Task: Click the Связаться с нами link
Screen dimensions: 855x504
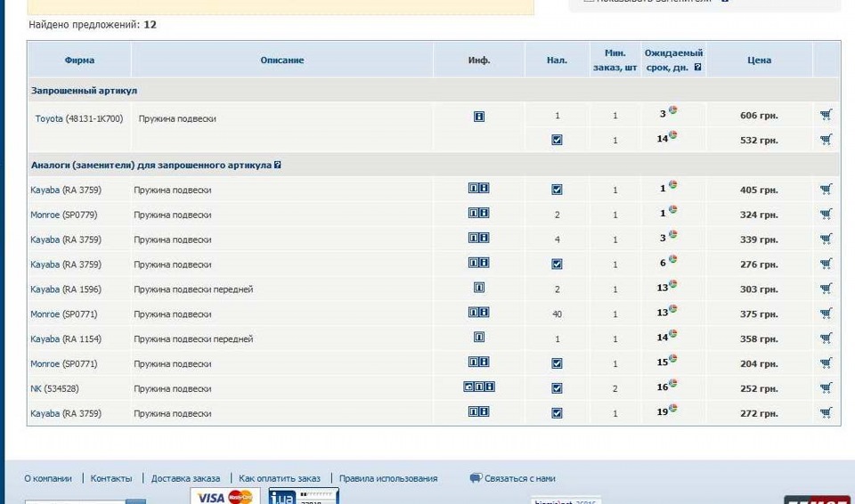Action: [519, 478]
